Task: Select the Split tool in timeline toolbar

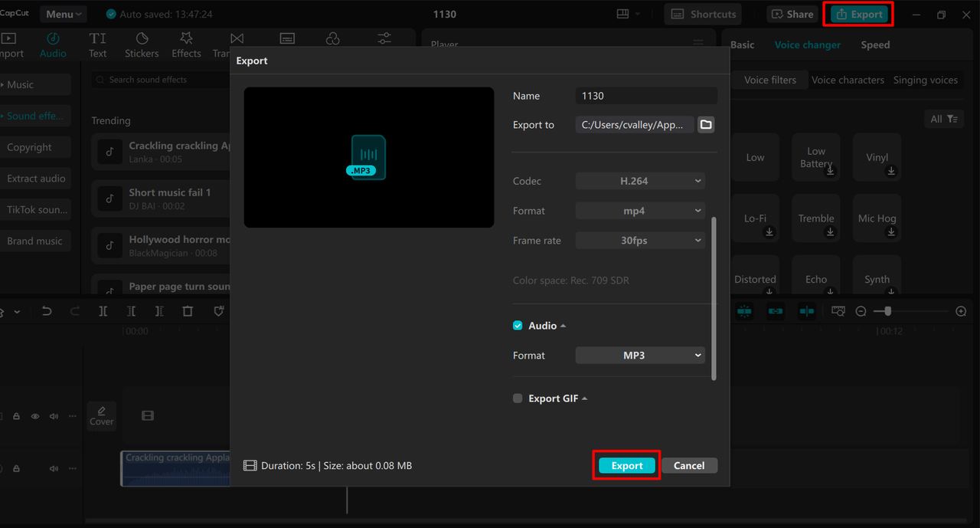Action: click(x=103, y=311)
